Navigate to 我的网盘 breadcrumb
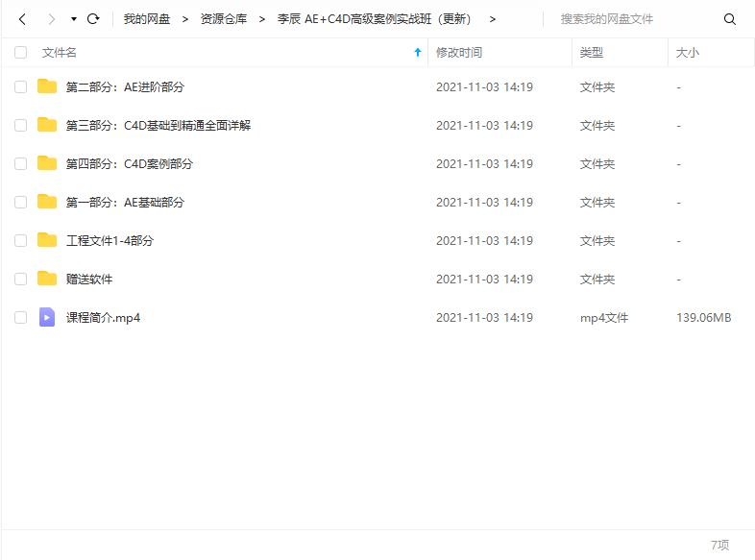Image resolution: width=755 pixels, height=560 pixels. [x=147, y=19]
